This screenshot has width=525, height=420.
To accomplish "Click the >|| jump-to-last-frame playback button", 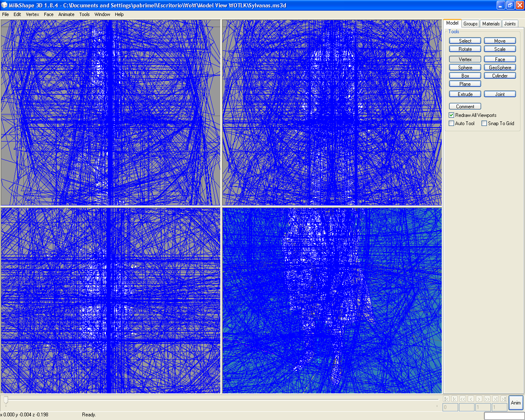I will coord(504,399).
